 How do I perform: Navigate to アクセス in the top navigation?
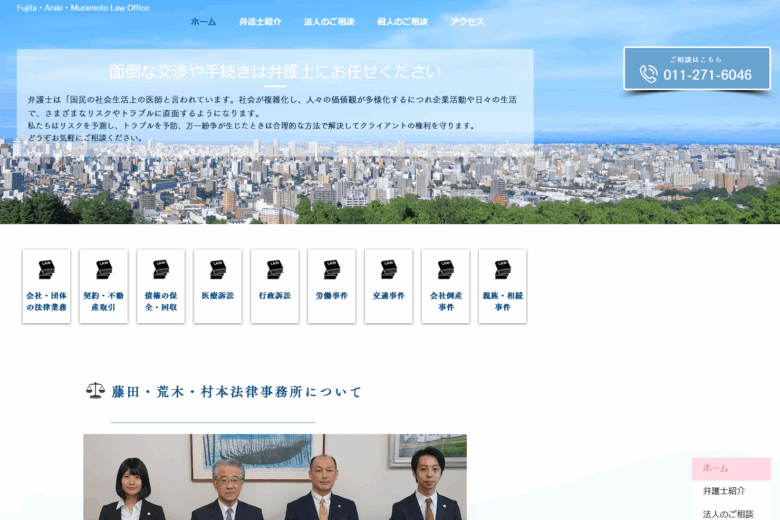pos(467,21)
